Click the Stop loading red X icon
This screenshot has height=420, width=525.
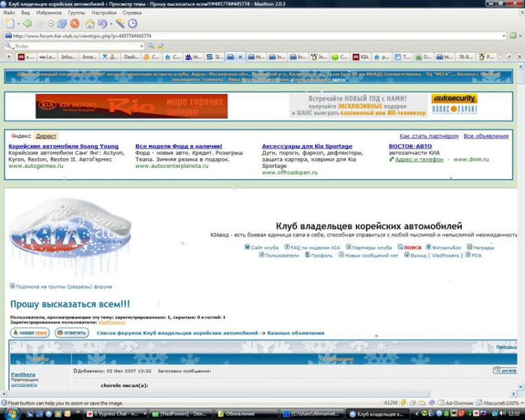click(74, 23)
